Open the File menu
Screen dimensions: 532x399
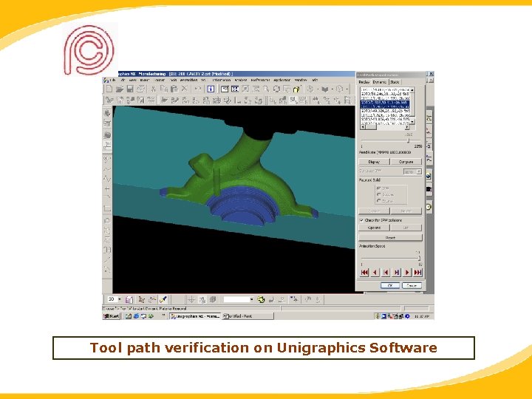[112, 80]
